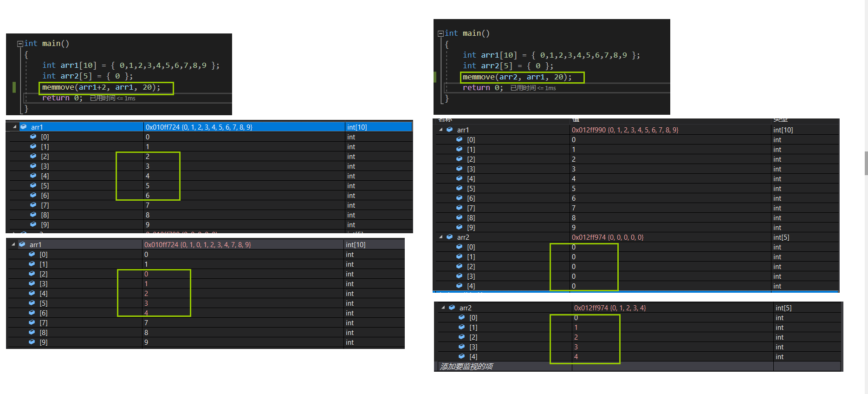The height and width of the screenshot is (394, 868).
Task: Click int[10] type of selected arr1 row
Action: click(357, 127)
